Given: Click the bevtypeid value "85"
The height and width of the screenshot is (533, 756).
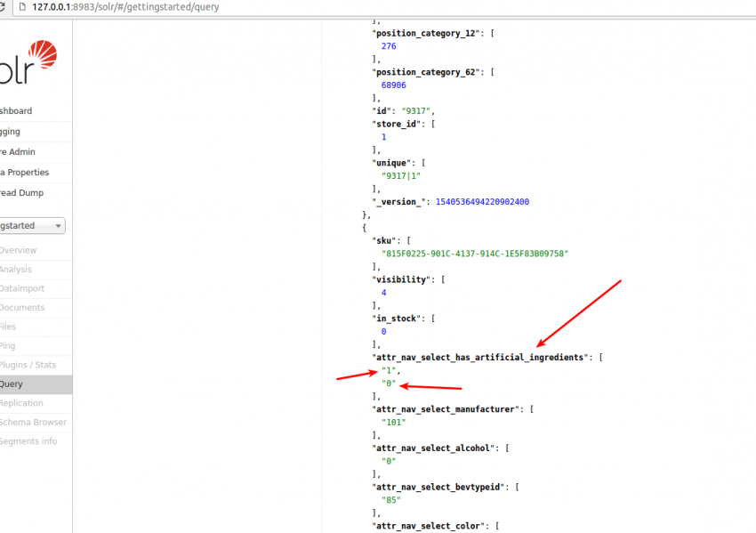Looking at the screenshot, I should point(391,500).
